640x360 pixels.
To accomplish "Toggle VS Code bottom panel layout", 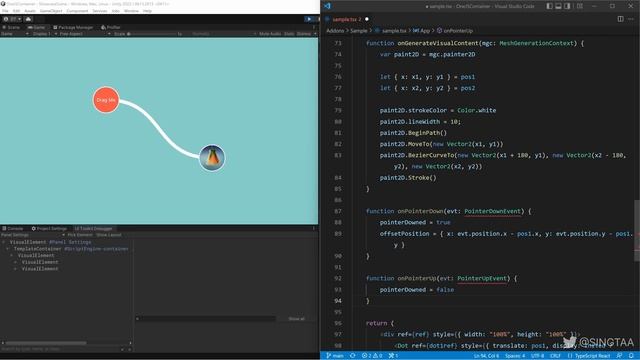I will pos(558,6).
